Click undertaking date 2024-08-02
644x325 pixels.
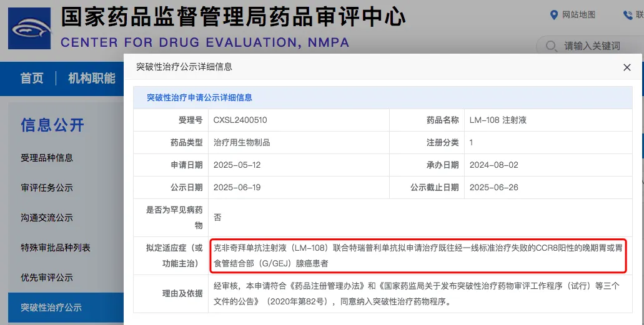(x=493, y=165)
